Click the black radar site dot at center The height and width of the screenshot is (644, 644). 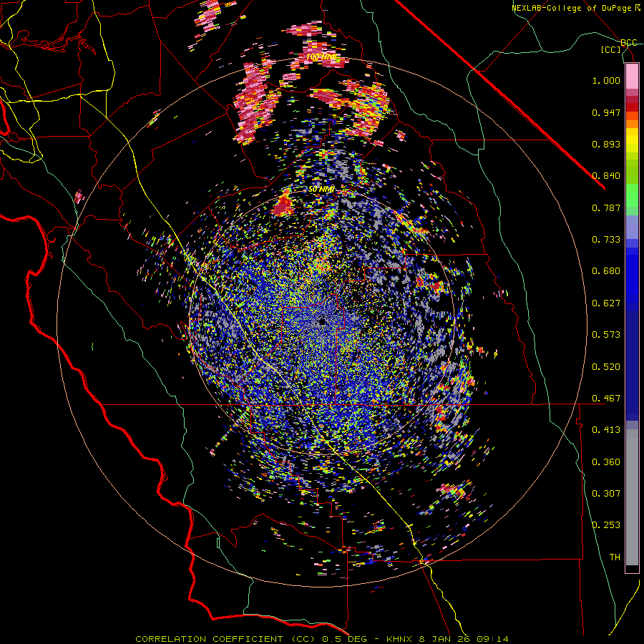[322, 323]
